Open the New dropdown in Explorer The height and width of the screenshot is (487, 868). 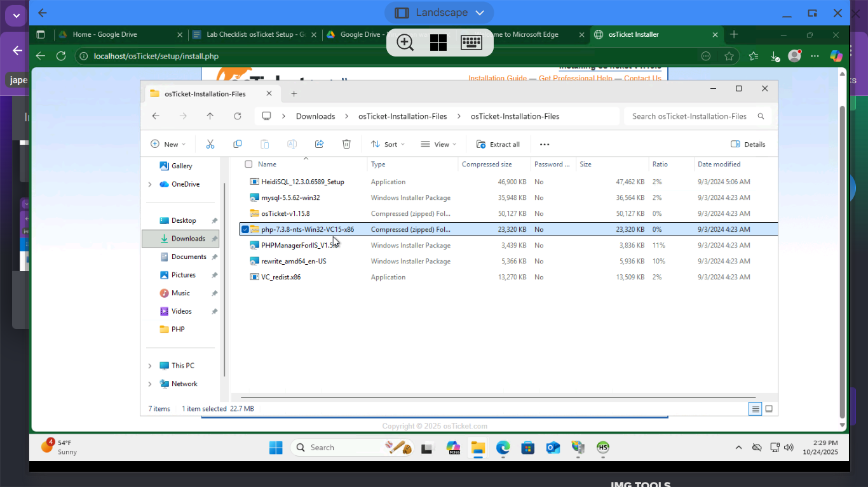168,144
